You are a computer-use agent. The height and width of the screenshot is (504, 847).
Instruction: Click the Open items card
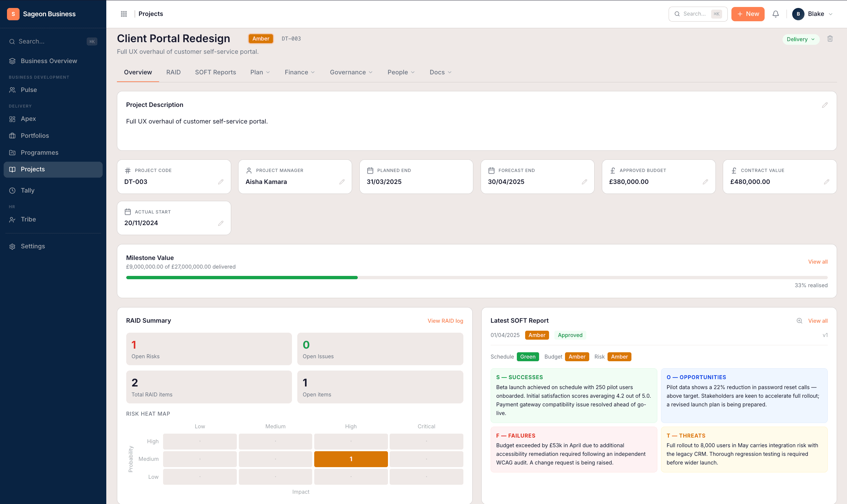380,387
